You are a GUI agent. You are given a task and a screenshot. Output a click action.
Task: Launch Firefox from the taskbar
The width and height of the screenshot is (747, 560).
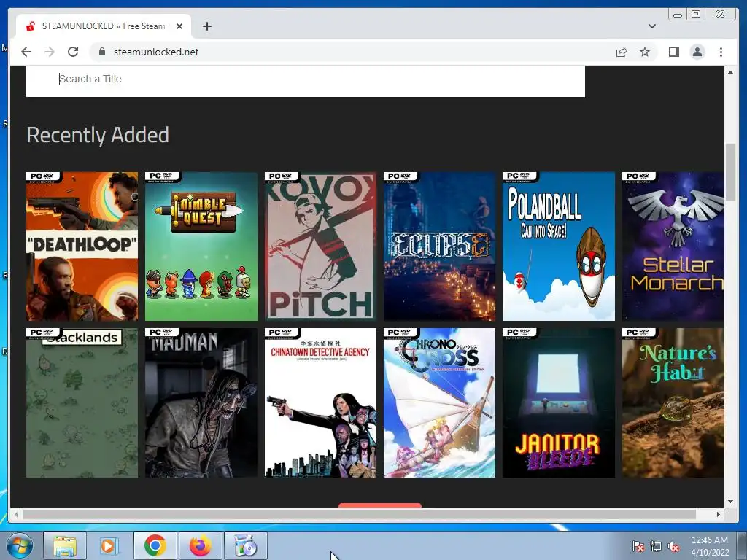pos(200,545)
